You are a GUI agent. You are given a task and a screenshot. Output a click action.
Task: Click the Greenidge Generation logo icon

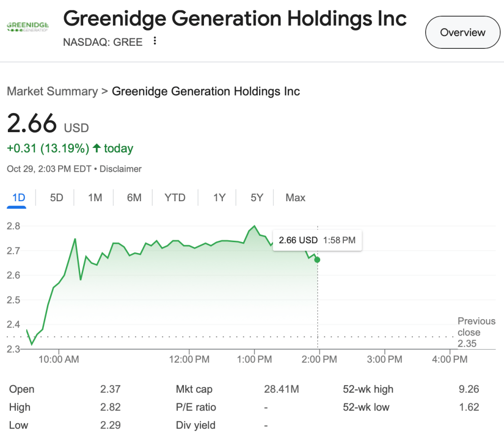(27, 26)
